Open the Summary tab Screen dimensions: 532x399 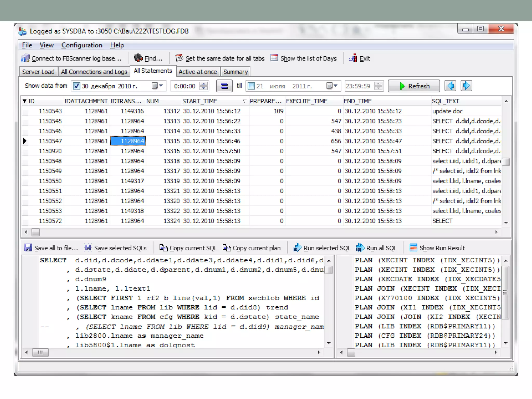tap(236, 72)
